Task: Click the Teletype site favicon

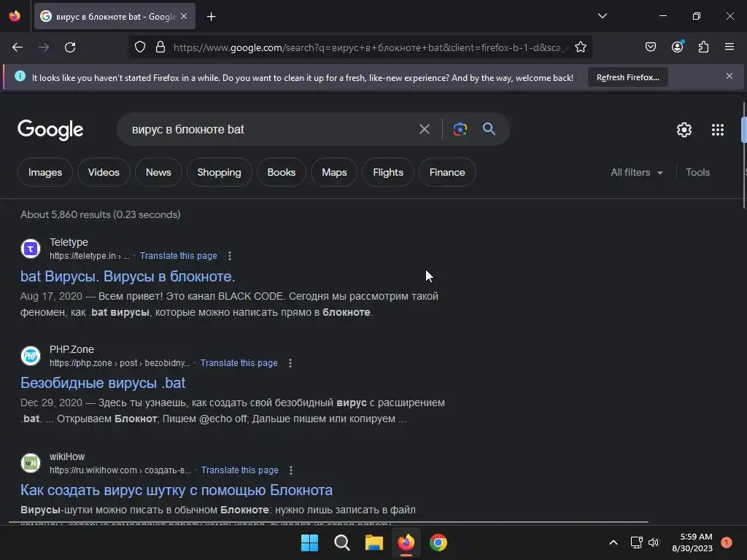Action: pos(31,249)
